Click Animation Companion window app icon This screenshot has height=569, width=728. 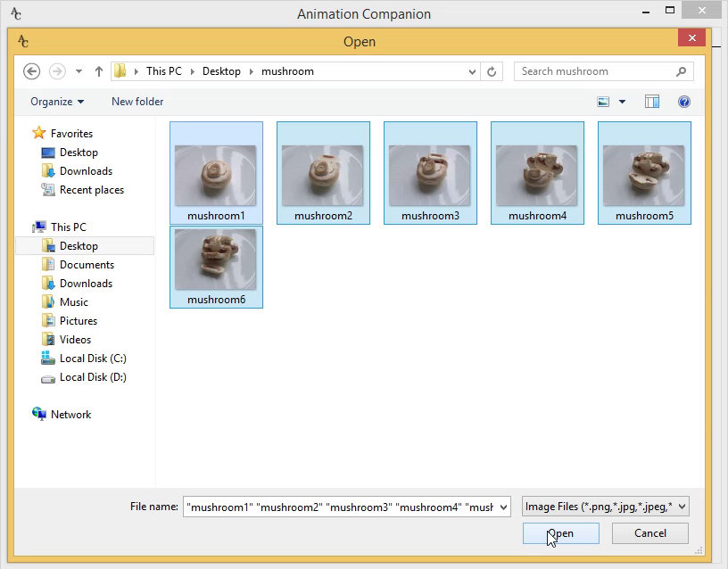[16, 14]
